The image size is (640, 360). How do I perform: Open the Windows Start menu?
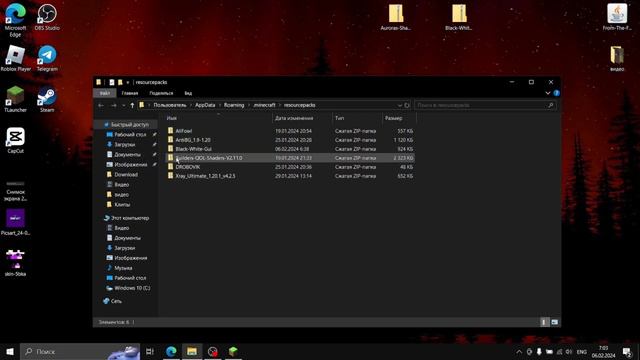click(x=10, y=351)
